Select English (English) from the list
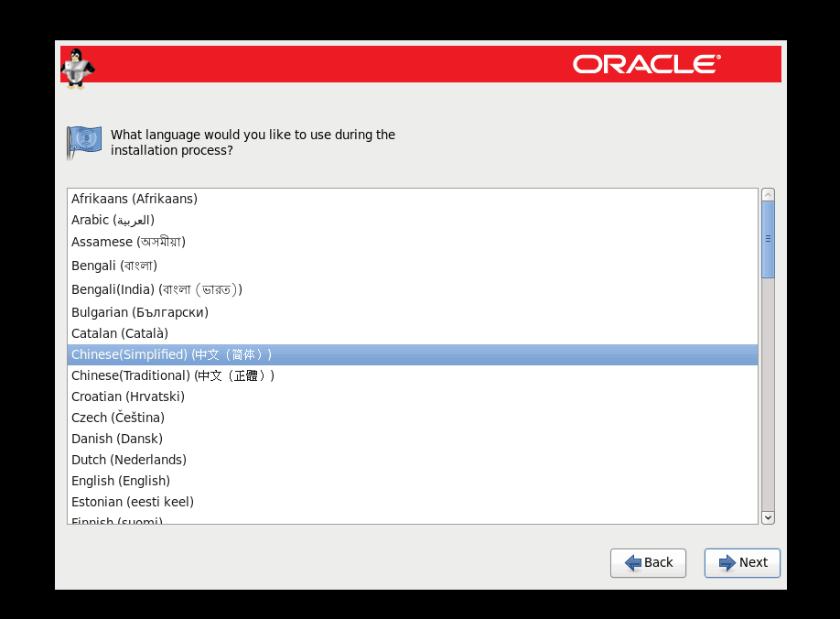Screen dimensions: 840x619 click(x=121, y=481)
